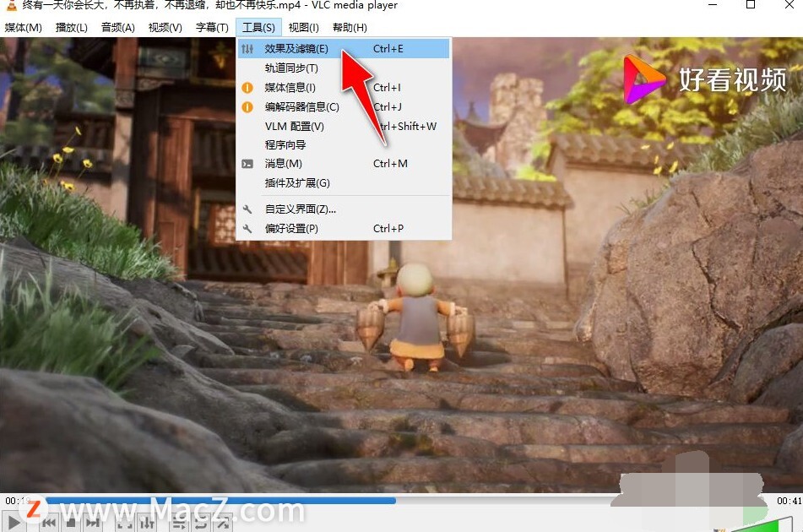Skip to next media item
The image size is (803, 532).
(x=93, y=523)
